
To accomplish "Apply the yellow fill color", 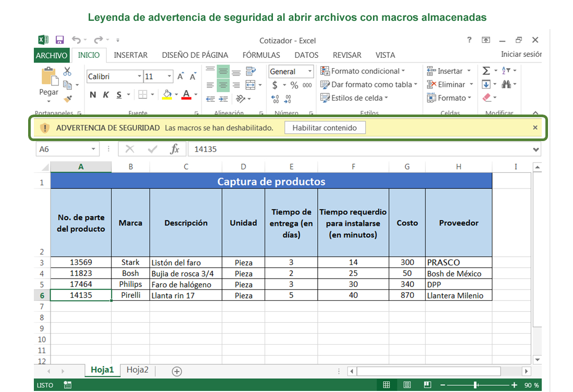I will 167,95.
